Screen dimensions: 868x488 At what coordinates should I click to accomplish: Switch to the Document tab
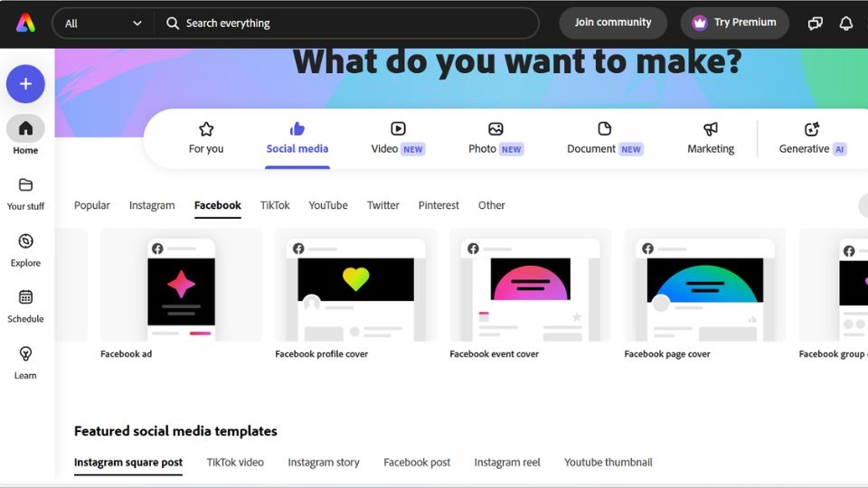tap(605, 138)
